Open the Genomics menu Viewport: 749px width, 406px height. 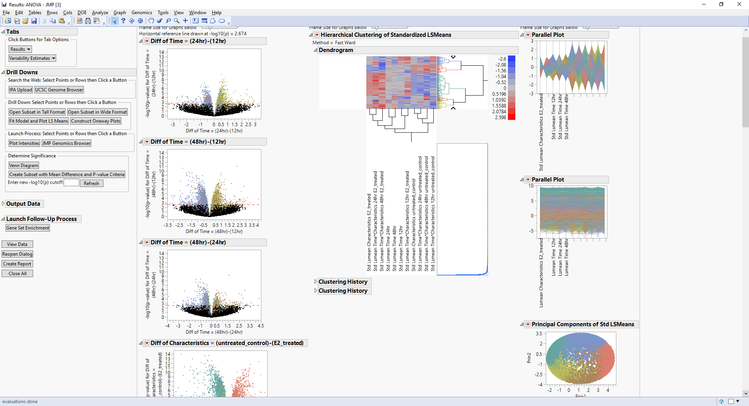click(141, 12)
